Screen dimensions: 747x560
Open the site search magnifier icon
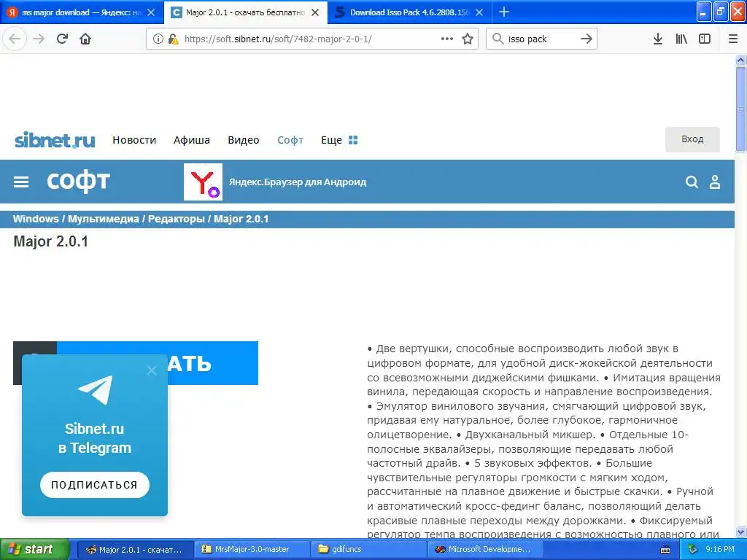coord(692,182)
